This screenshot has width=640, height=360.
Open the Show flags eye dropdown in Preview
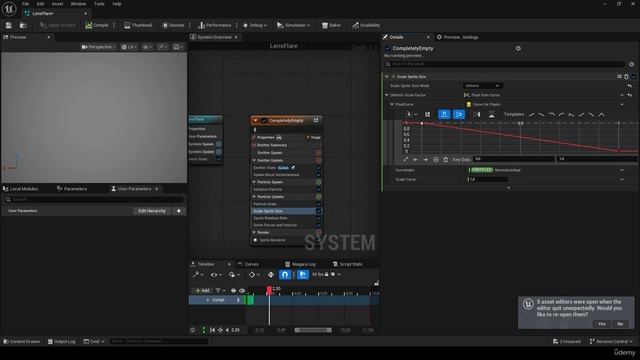coord(147,47)
